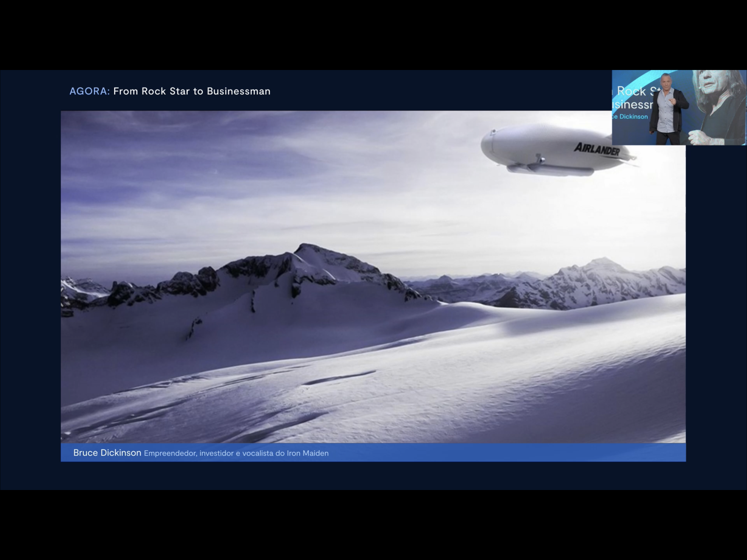Click the Bruce Dickinson name in lower banner

(x=107, y=453)
